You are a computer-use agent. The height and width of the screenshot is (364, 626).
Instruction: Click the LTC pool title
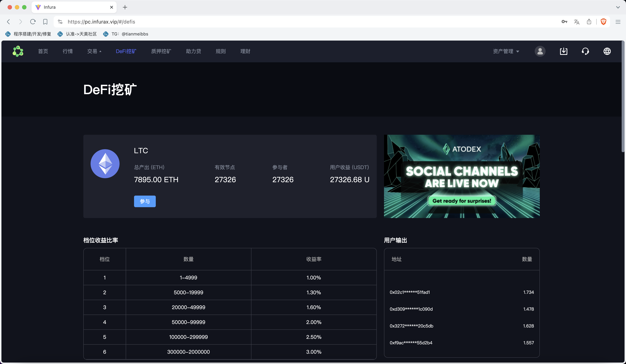141,150
